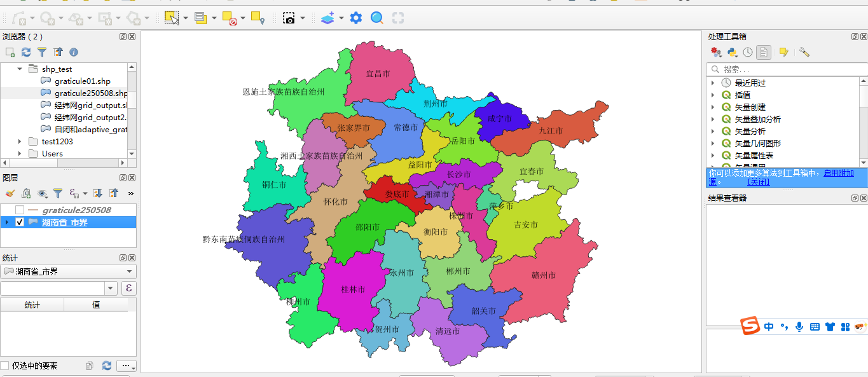Viewport: 868px width, 377px height.
Task: Expand 矢量创建 toolbox group
Action: (x=713, y=107)
